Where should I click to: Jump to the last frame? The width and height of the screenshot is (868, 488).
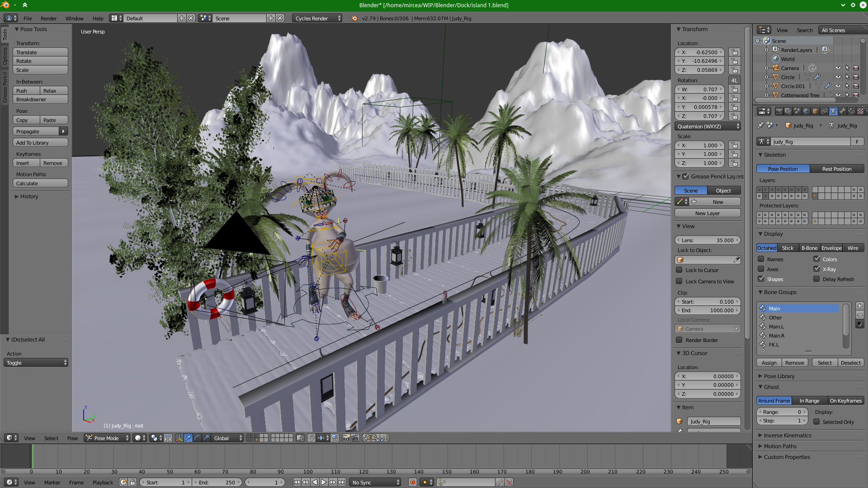(342, 482)
